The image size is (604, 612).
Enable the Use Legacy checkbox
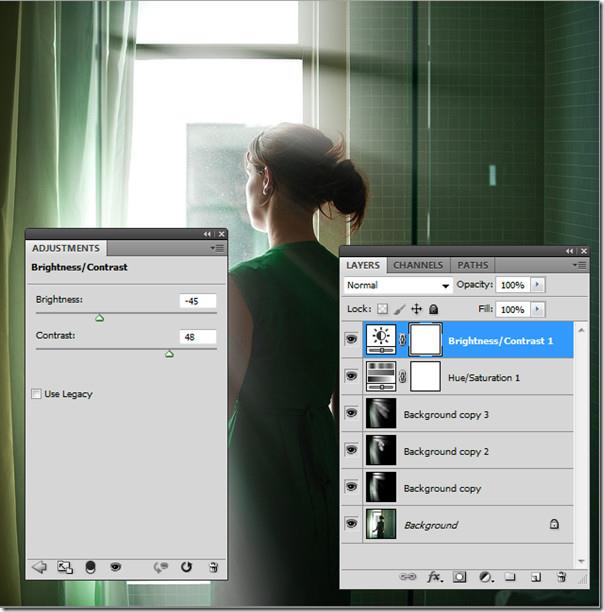click(37, 394)
